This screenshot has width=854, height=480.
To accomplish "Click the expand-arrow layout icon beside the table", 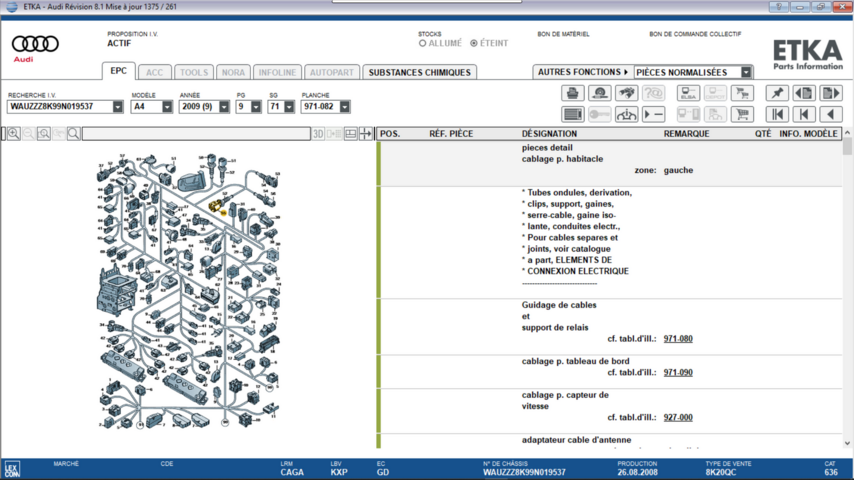I will 365,133.
